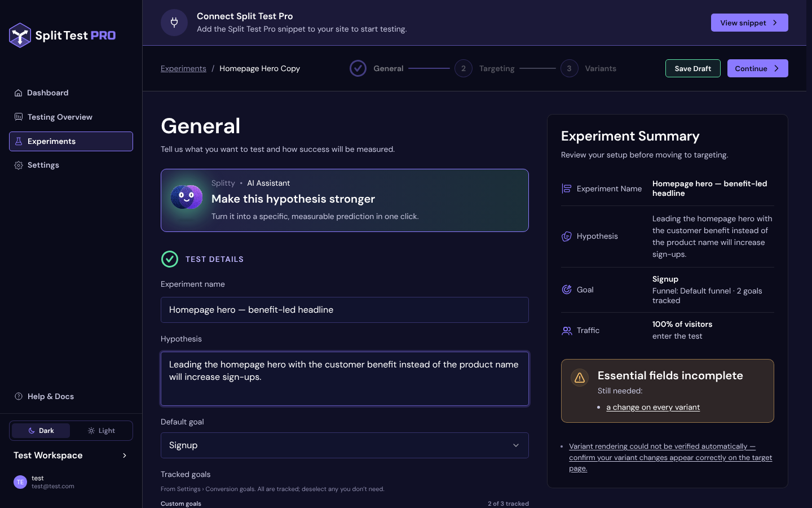Open 'a change on every variant' link
Image resolution: width=812 pixels, height=508 pixels.
click(x=653, y=407)
